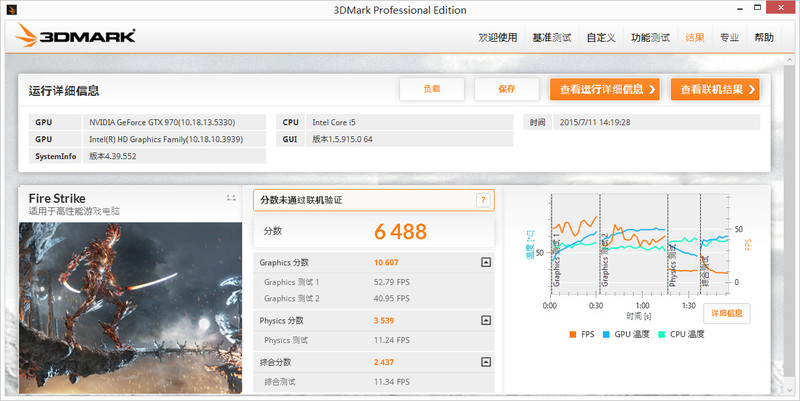
Task: Click 查看运行详细信息 orange button
Action: click(x=605, y=89)
